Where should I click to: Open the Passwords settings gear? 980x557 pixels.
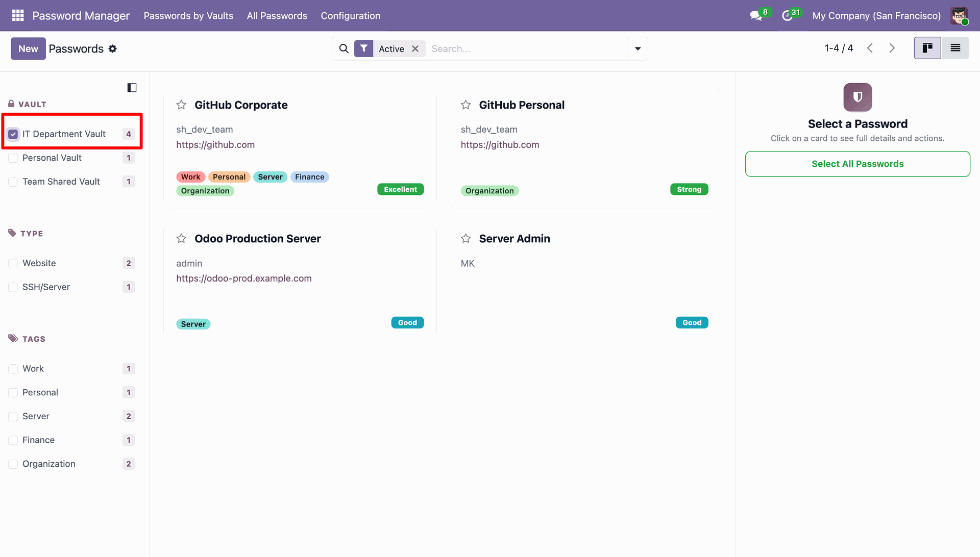click(113, 48)
